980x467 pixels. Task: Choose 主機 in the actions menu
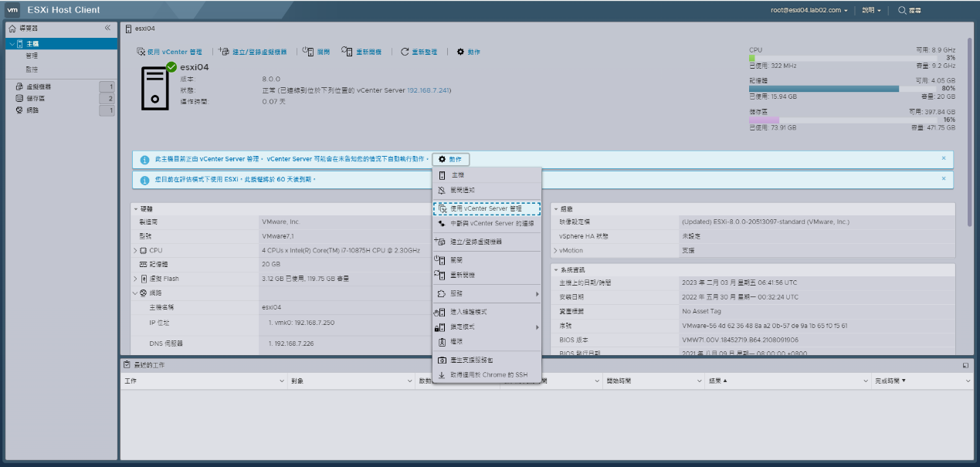point(487,175)
